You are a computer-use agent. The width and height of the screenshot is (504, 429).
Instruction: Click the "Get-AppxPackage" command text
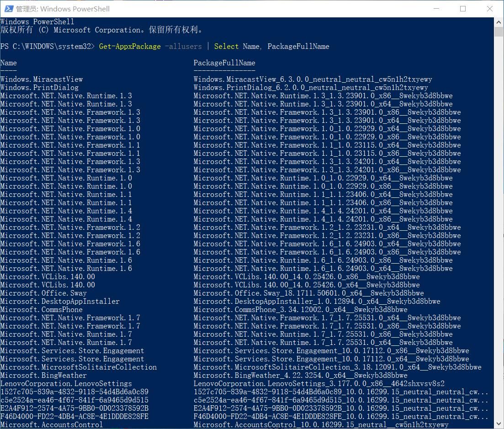(x=130, y=46)
